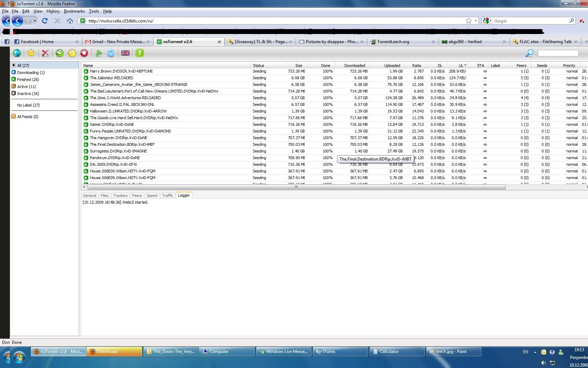Viewport: 588px width, 368px height.
Task: Click the torrent list horizontal scrollbar
Action: [x=296, y=187]
